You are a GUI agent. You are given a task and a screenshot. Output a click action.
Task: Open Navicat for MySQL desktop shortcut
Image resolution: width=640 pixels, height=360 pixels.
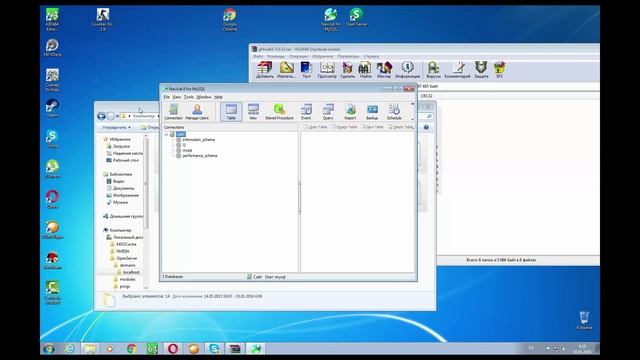tap(331, 19)
